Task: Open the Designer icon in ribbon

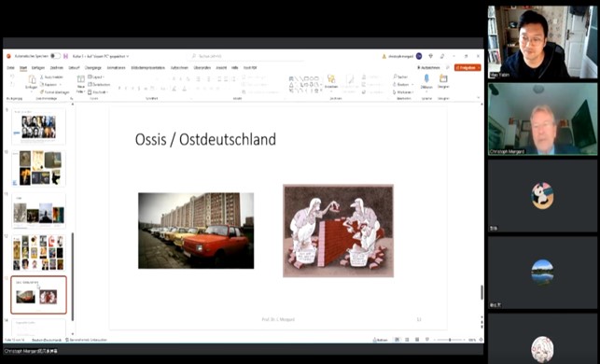Action: tap(443, 78)
